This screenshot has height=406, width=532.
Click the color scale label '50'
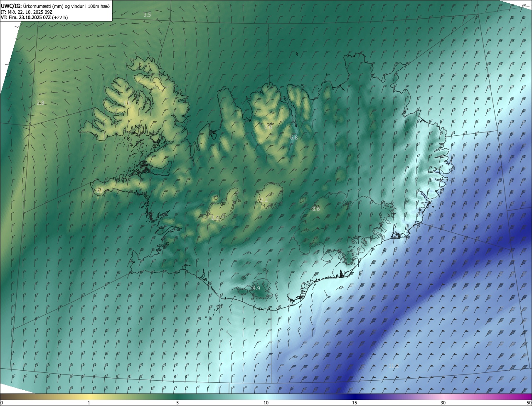coord(529,403)
